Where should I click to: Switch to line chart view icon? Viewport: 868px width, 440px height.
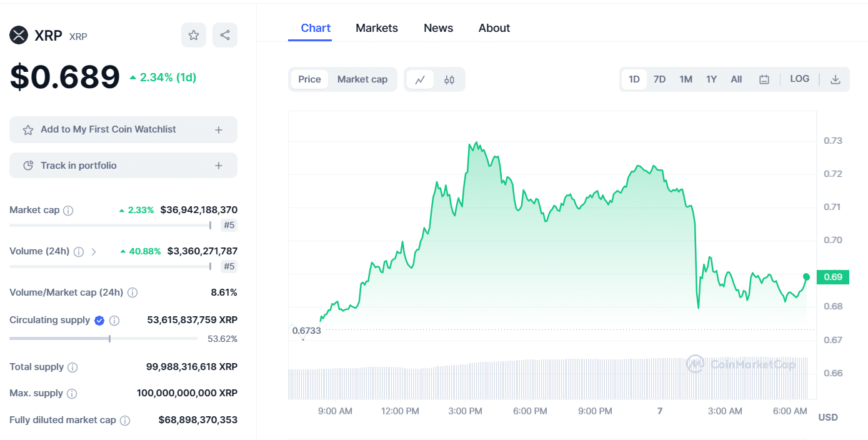coord(421,79)
